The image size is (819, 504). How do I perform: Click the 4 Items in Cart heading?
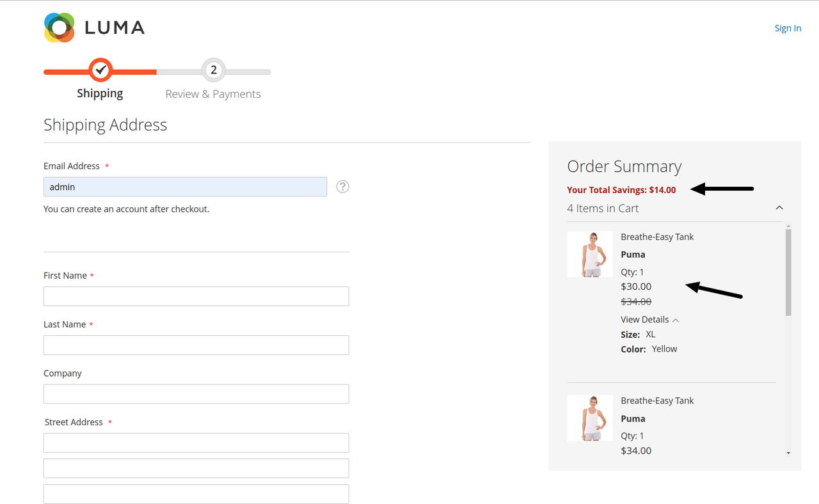click(x=603, y=209)
